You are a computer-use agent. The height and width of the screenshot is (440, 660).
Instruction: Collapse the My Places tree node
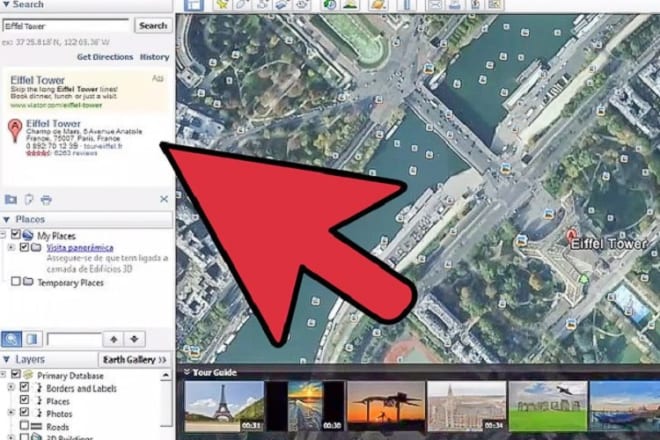pyautogui.click(x=3, y=235)
